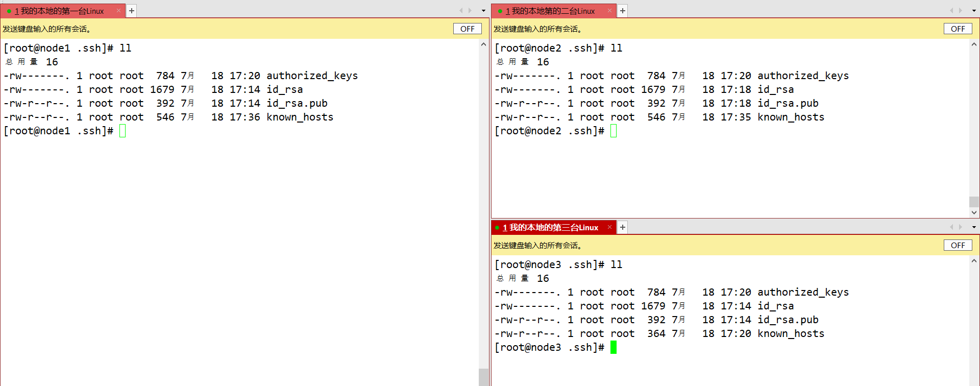
Task: Click id_rsa.pub in node1 listing
Action: coord(297,103)
